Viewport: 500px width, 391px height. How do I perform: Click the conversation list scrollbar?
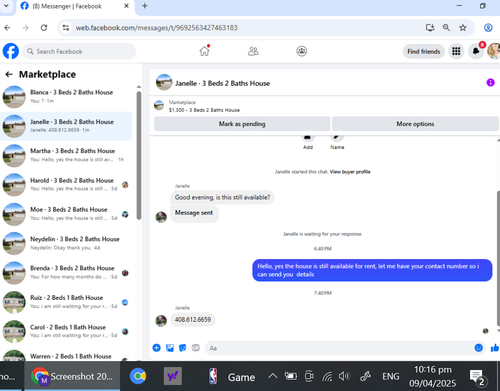click(139, 155)
